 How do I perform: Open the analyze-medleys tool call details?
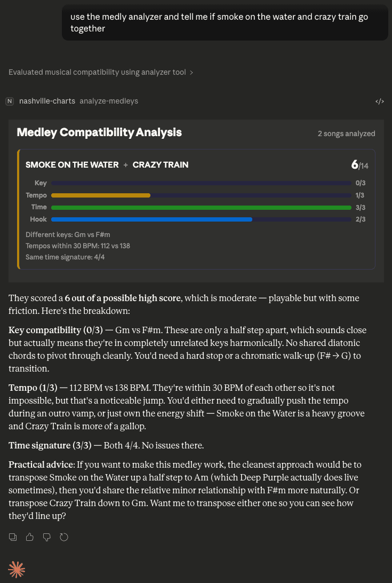(109, 101)
